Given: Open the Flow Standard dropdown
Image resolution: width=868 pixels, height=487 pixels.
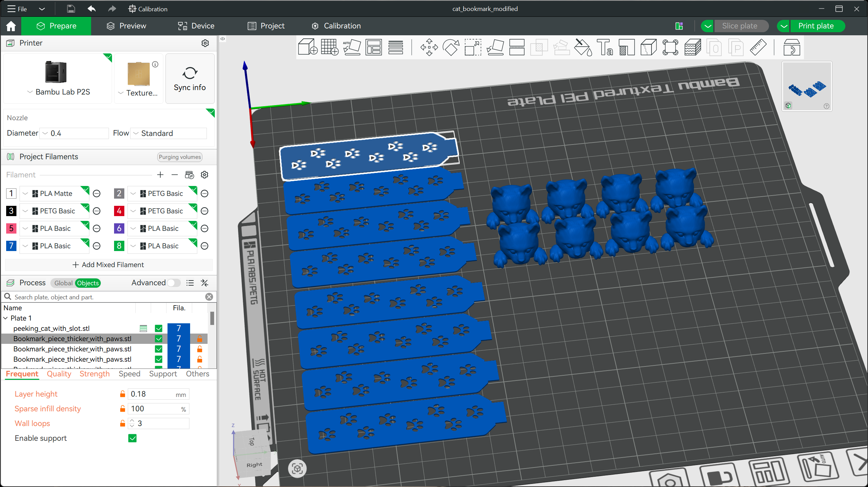Looking at the screenshot, I should (169, 133).
